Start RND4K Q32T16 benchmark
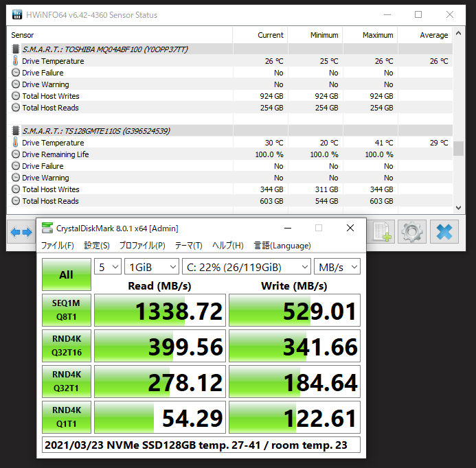This screenshot has height=468, width=476. coord(67,346)
